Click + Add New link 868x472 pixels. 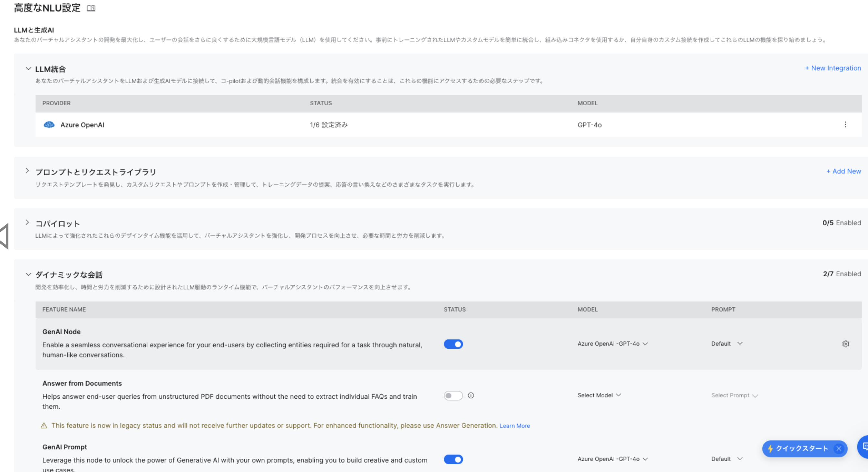point(843,171)
